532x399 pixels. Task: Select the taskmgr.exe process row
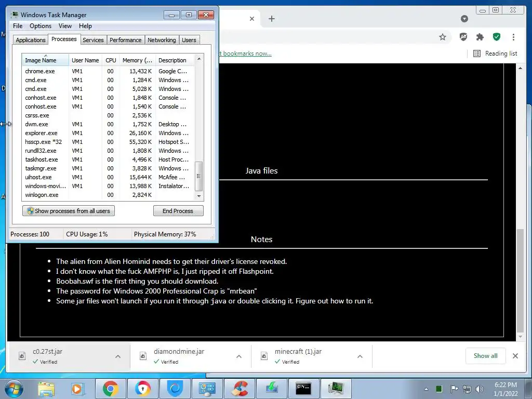pos(108,168)
